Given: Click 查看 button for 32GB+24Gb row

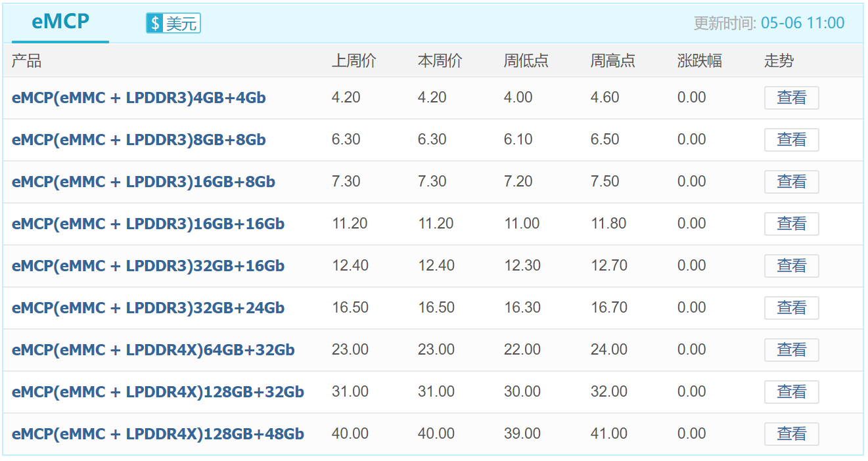Looking at the screenshot, I should pos(791,308).
